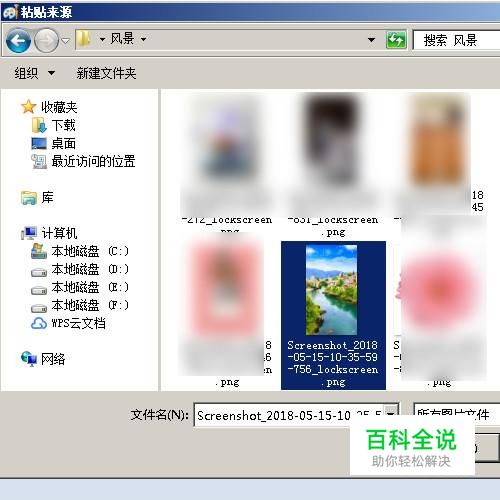
Task: Click the 桌面 monitor icon
Action: click(39, 143)
